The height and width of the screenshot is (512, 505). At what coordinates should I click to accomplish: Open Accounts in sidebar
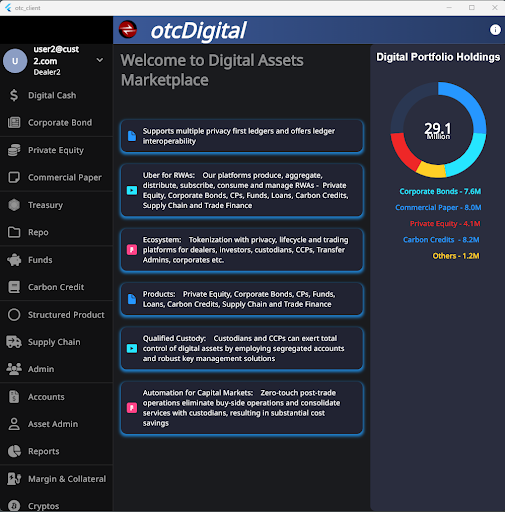pos(56,397)
